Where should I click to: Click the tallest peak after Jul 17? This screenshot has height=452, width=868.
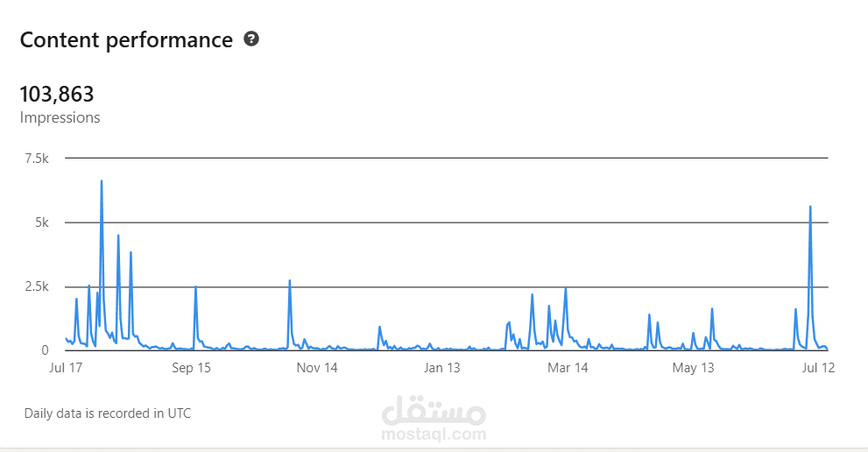coord(102,181)
